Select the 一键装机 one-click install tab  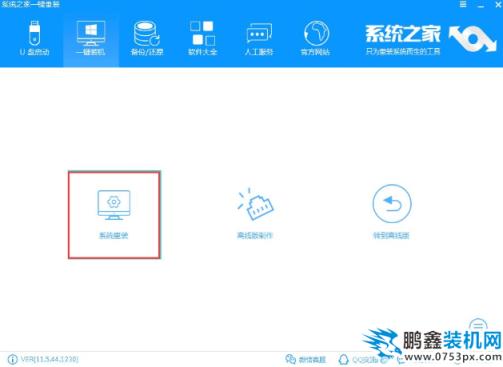pos(91,38)
